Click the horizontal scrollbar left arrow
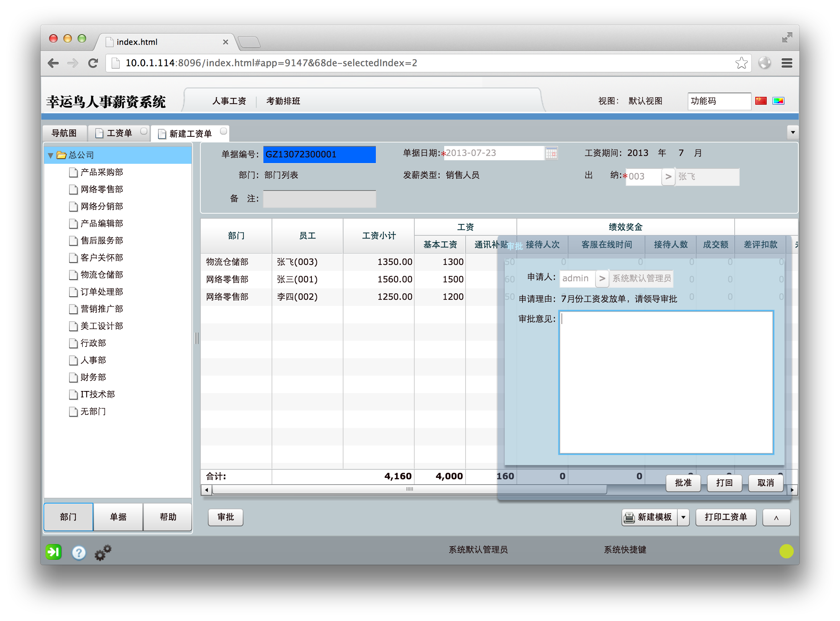This screenshot has height=621, width=840. pos(206,490)
